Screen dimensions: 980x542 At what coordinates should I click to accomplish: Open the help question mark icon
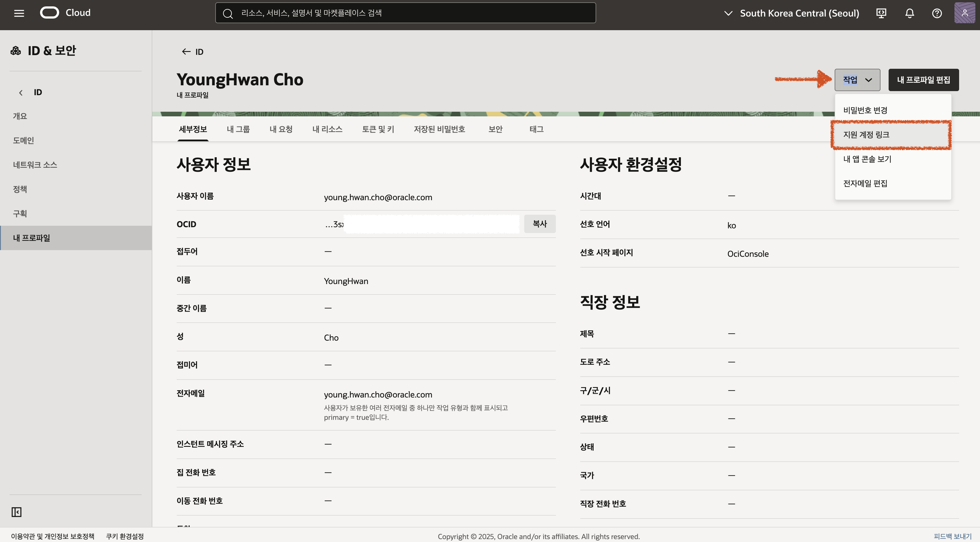tap(937, 13)
